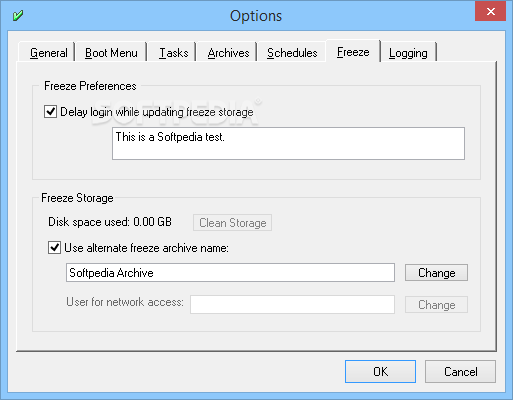Click Change next to archive name
The width and height of the screenshot is (513, 400).
tap(436, 273)
